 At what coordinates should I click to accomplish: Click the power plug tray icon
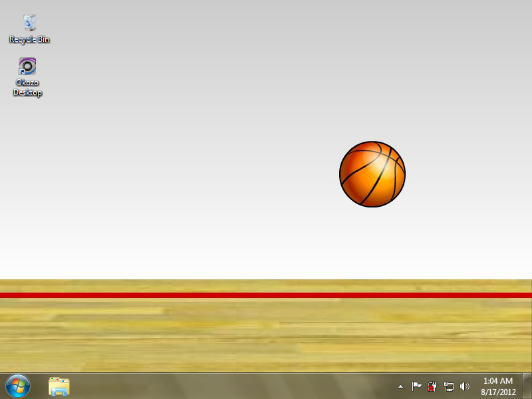click(x=432, y=386)
